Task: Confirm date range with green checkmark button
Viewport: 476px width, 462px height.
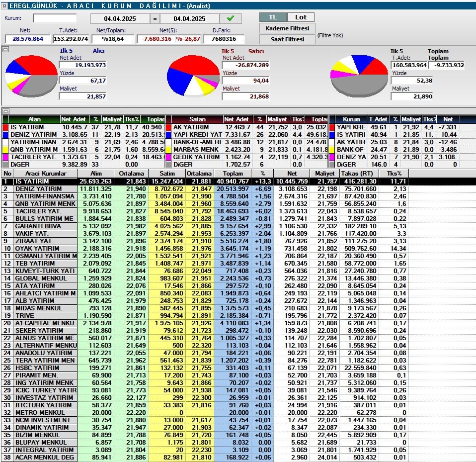Action: click(231, 18)
